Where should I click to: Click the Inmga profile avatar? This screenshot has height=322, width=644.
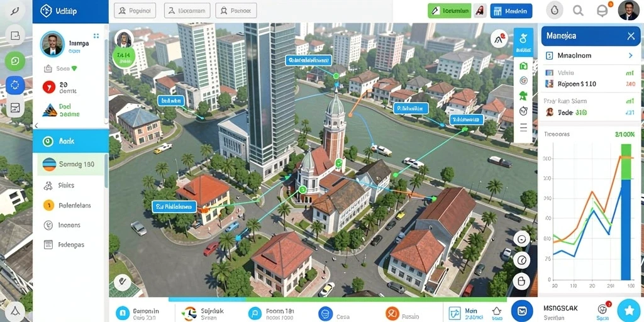(x=52, y=44)
